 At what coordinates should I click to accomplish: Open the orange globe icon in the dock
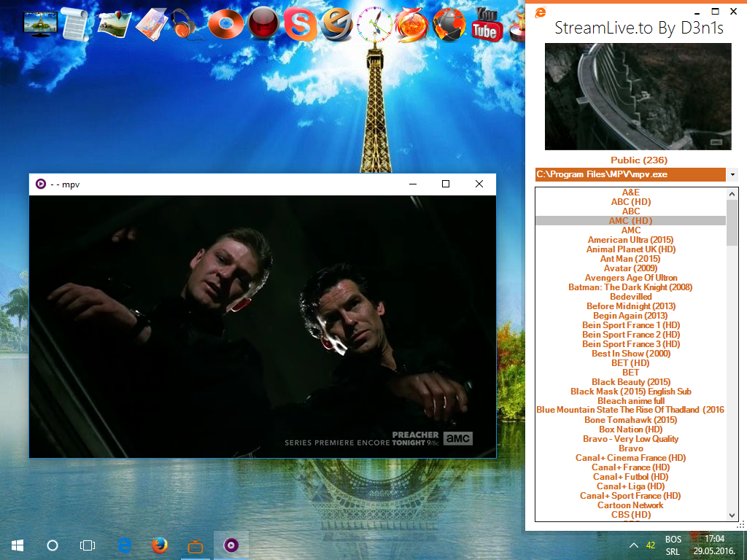pos(449,24)
